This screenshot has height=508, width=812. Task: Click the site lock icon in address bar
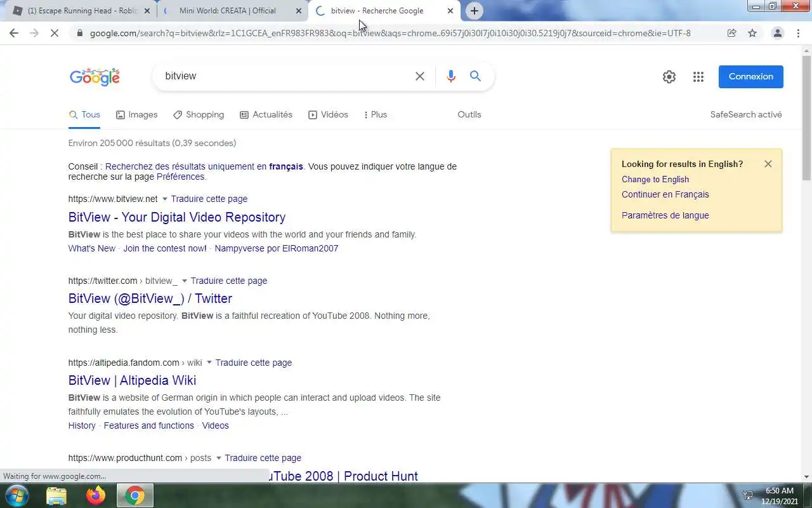(x=80, y=33)
